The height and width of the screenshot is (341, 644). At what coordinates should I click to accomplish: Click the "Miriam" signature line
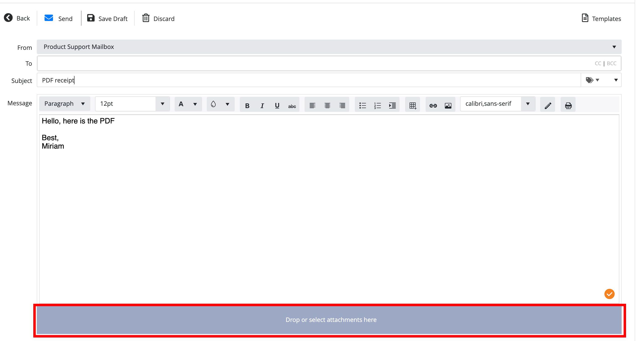53,146
